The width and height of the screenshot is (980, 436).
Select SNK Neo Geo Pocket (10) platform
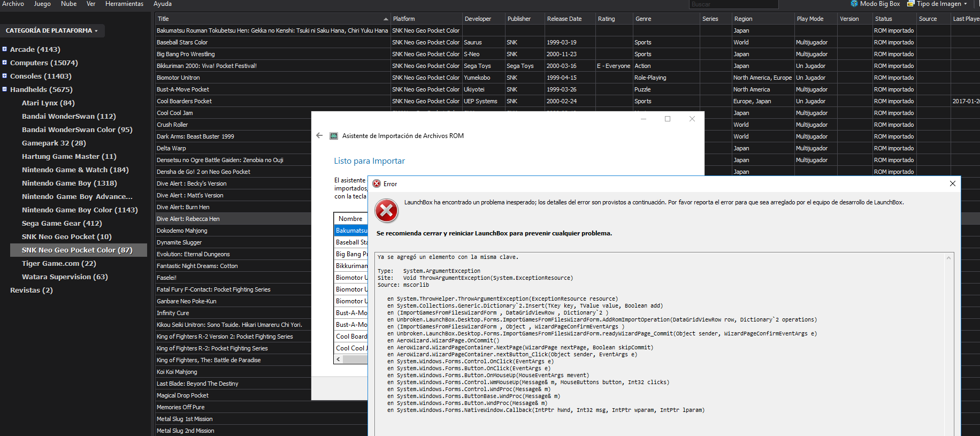[66, 236]
